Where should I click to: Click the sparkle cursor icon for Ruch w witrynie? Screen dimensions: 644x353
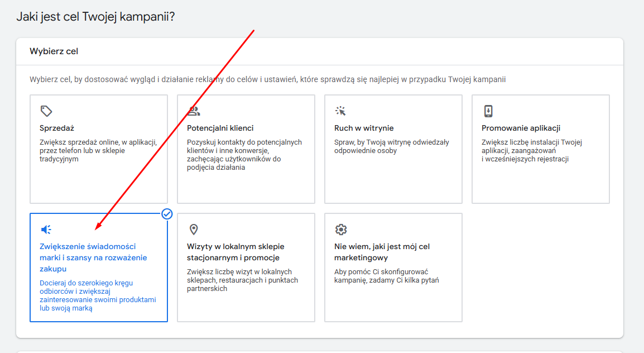point(341,111)
